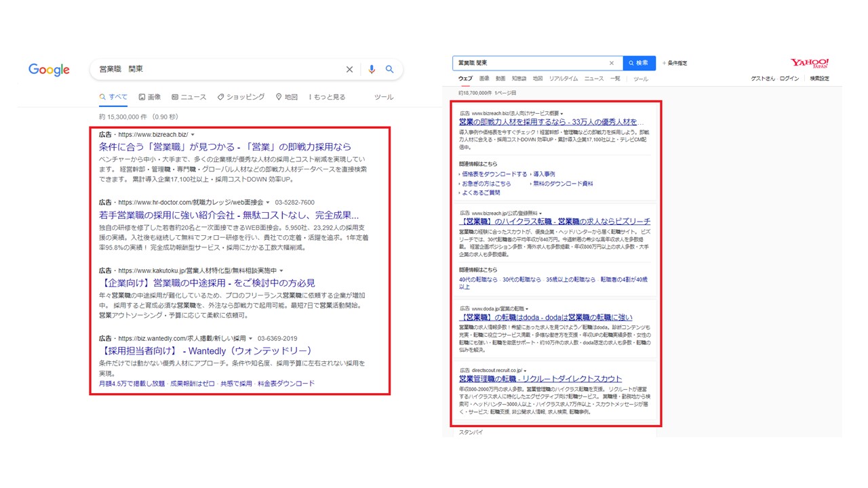868x488 pixels.
Task: Click the Google logo
Action: click(48, 69)
